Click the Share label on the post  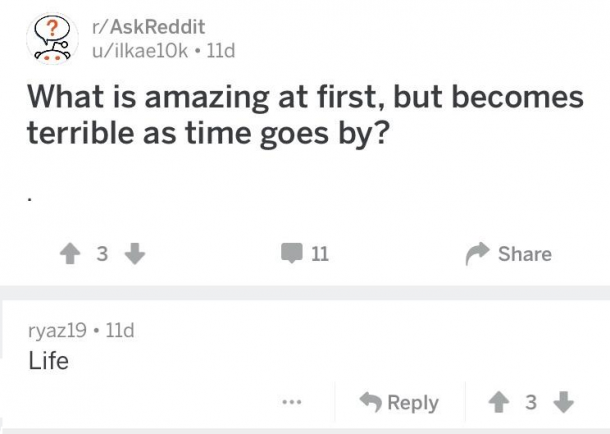(525, 254)
